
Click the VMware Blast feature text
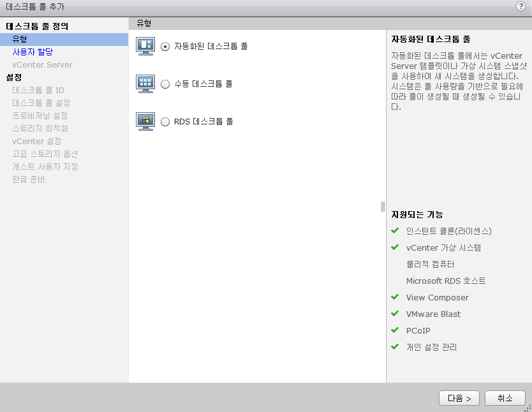tap(433, 314)
